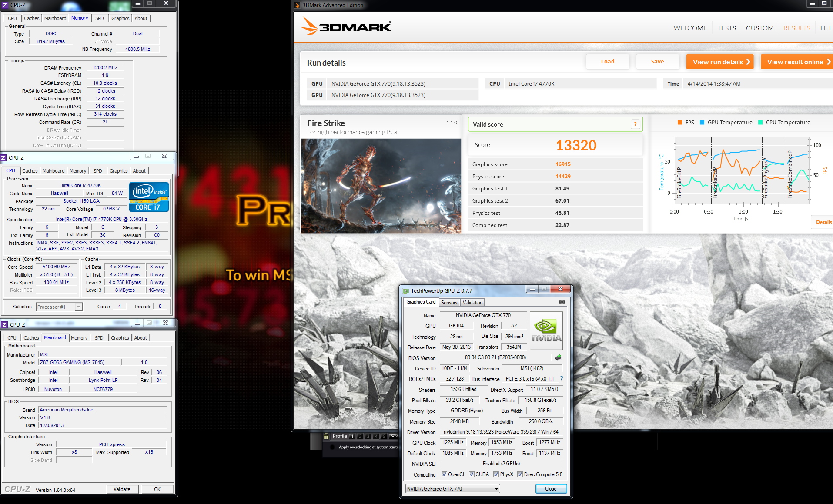
Task: Select overclocking profile slot 2
Action: pos(360,436)
